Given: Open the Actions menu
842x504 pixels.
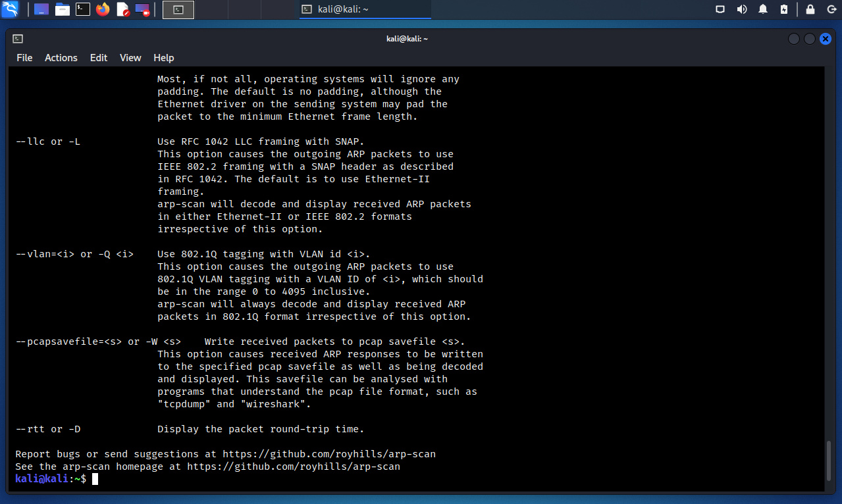Looking at the screenshot, I should click(x=61, y=58).
